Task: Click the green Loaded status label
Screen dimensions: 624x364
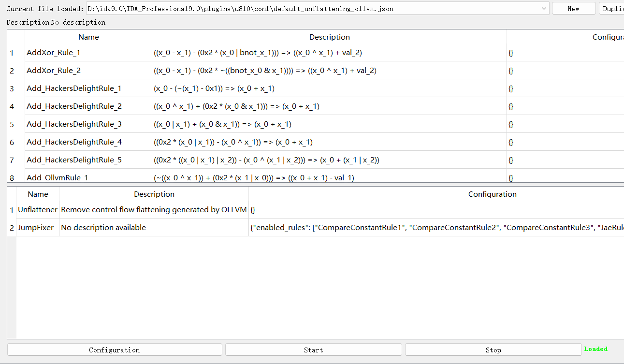Action: [595, 349]
